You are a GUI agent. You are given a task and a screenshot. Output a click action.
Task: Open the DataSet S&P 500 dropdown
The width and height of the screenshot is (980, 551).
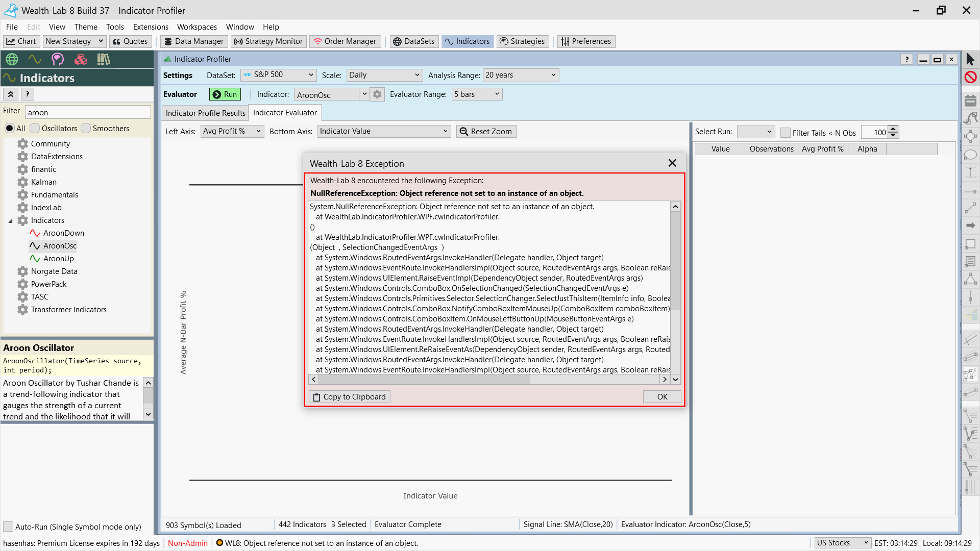279,75
